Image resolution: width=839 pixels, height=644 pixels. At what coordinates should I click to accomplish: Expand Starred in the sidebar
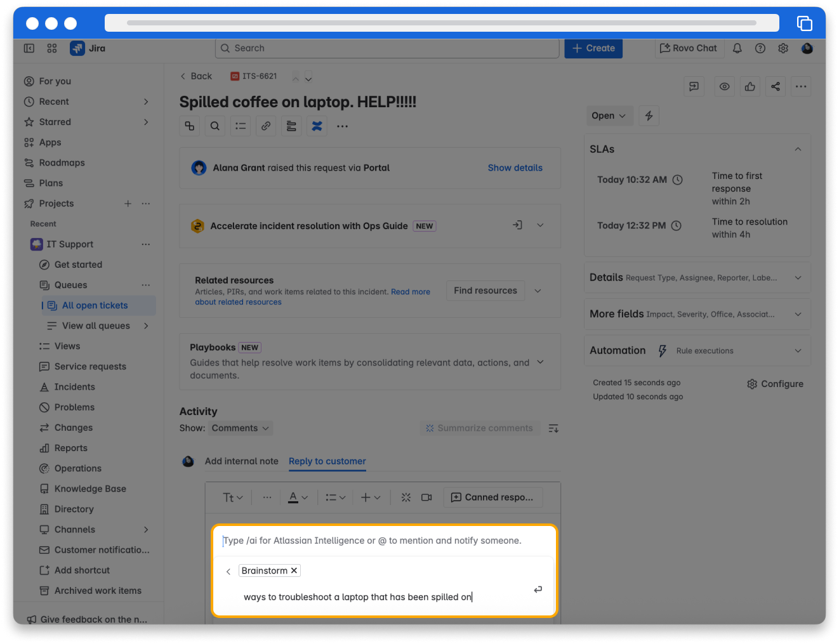146,122
